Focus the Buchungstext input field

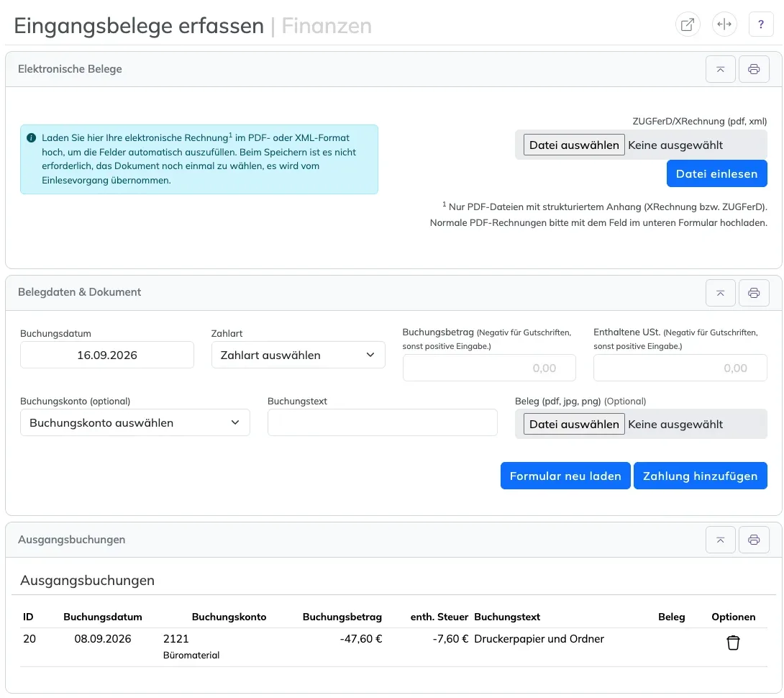[383, 422]
